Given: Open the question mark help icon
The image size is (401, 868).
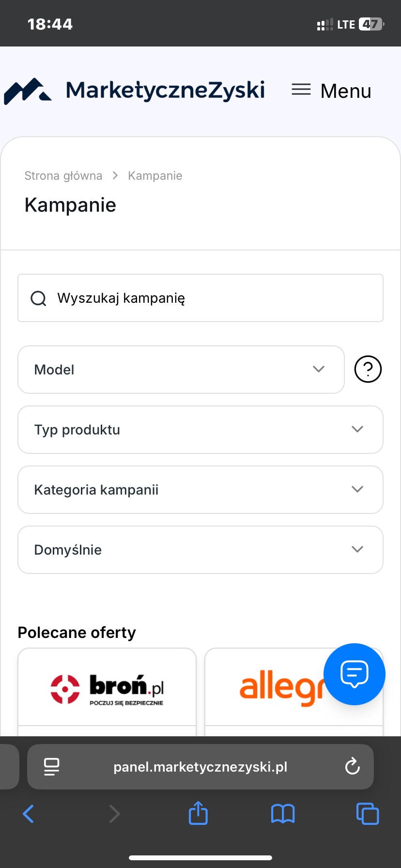Looking at the screenshot, I should point(368,370).
